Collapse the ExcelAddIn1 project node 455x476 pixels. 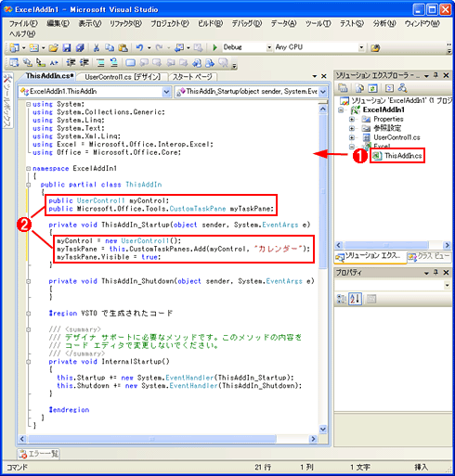tap(341, 109)
